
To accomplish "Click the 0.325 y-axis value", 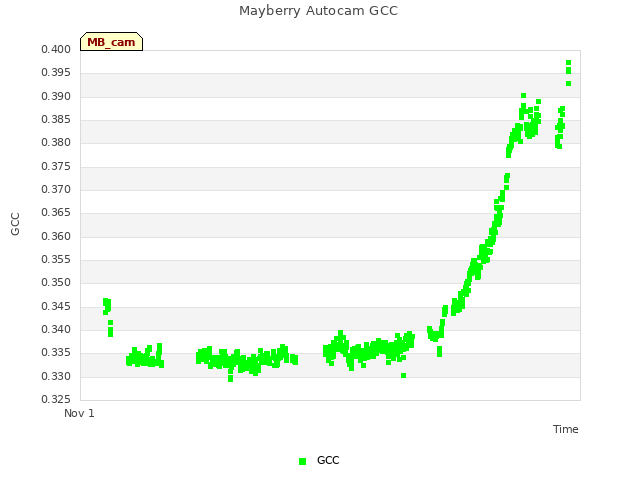I will (x=56, y=399).
